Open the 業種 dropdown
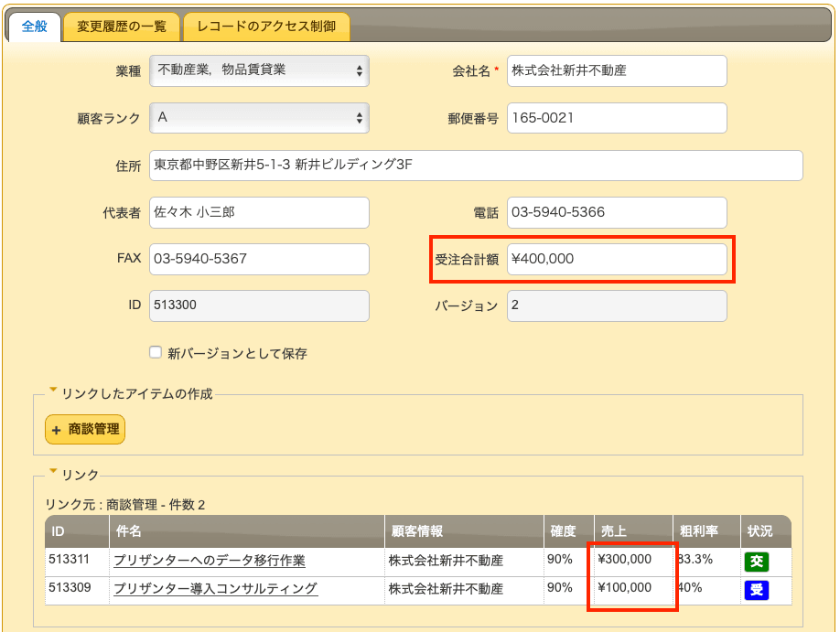 point(259,70)
